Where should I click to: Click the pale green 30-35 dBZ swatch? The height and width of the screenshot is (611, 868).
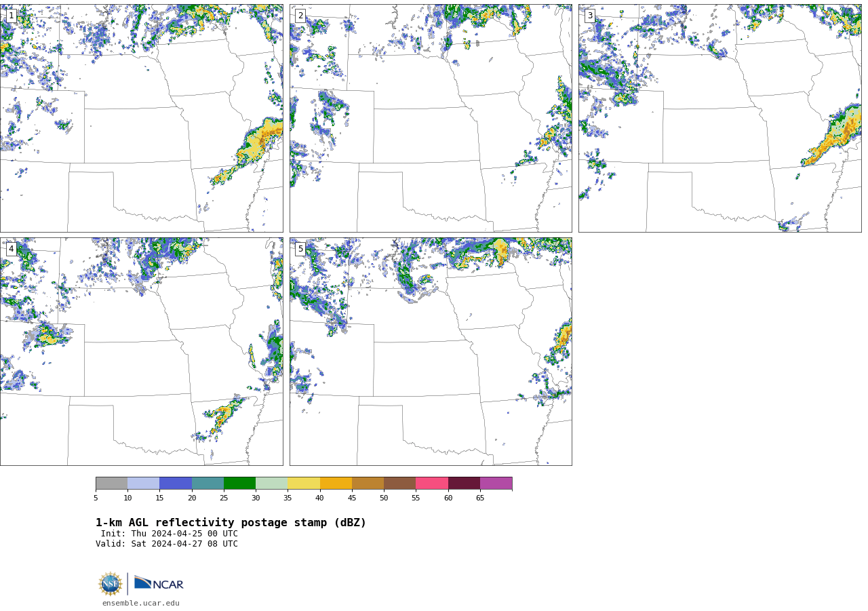[x=271, y=483]
